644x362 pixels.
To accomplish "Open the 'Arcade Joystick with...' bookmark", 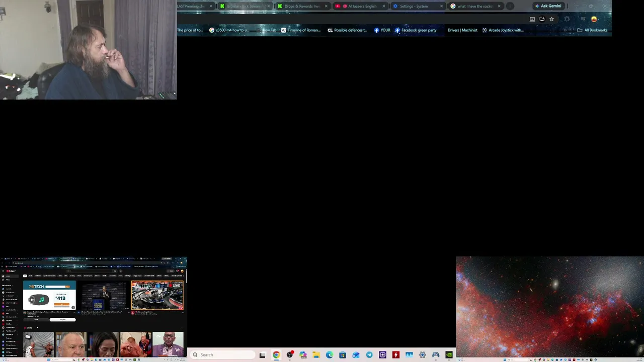I will click(503, 30).
